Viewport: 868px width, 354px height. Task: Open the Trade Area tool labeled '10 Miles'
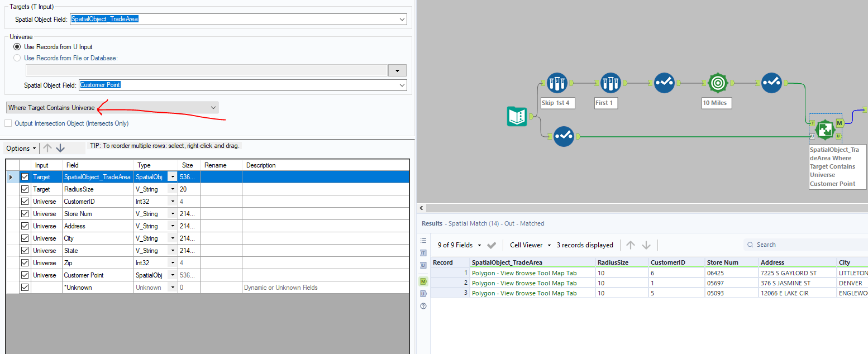pyautogui.click(x=717, y=82)
